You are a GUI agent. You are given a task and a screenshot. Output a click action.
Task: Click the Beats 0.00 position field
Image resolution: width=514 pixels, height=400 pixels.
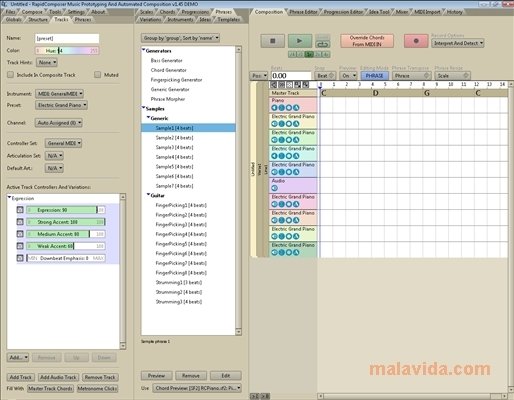pyautogui.click(x=291, y=76)
